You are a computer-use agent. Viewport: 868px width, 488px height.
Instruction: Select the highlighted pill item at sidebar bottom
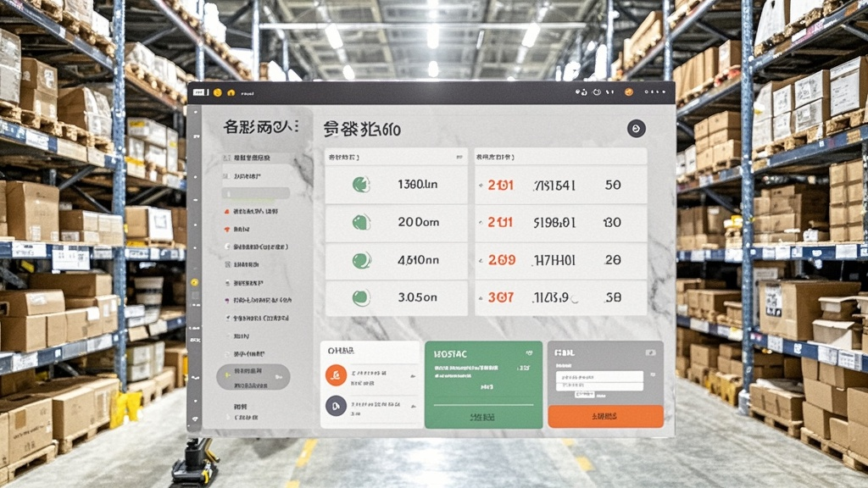[253, 376]
